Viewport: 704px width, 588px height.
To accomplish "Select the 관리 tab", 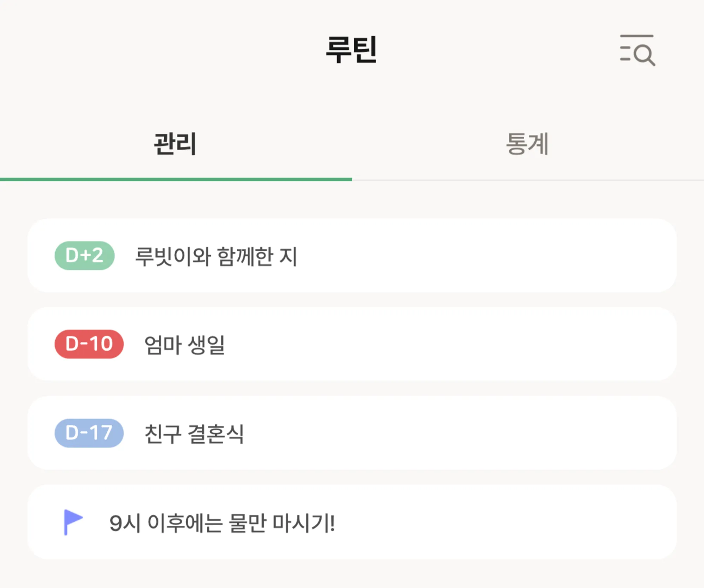I will coord(175,144).
